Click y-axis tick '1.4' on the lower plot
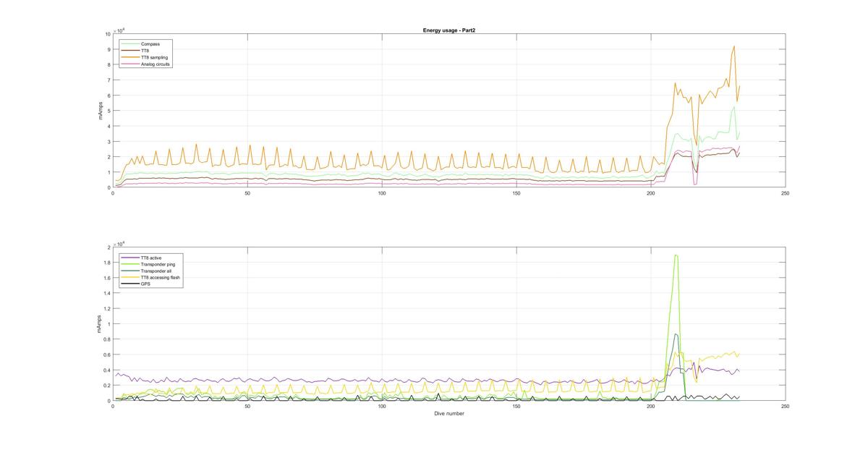Screen dimensions: 868x450 [x=107, y=294]
